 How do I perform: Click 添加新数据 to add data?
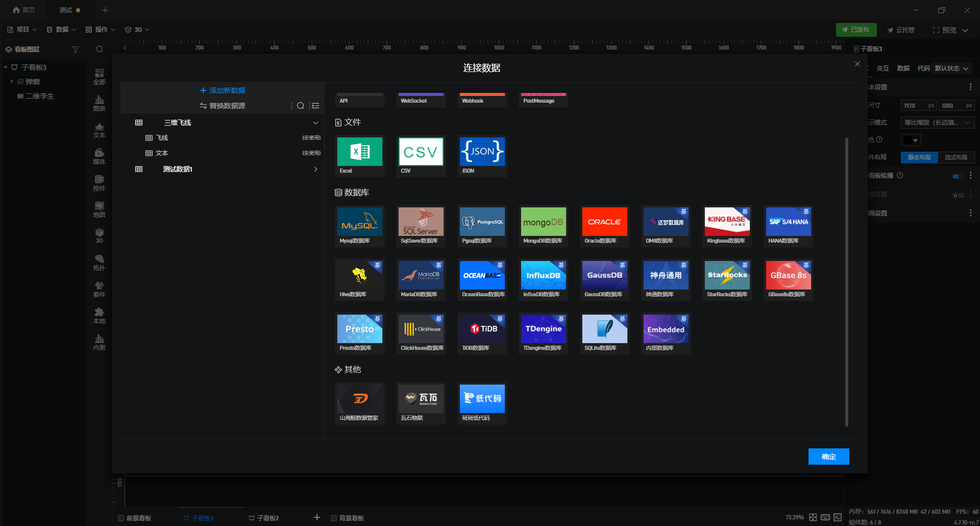(223, 90)
